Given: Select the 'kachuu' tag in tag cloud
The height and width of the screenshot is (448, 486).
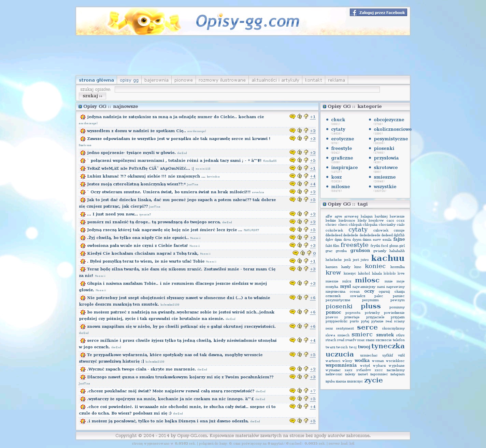Looking at the screenshot, I should (387, 258).
